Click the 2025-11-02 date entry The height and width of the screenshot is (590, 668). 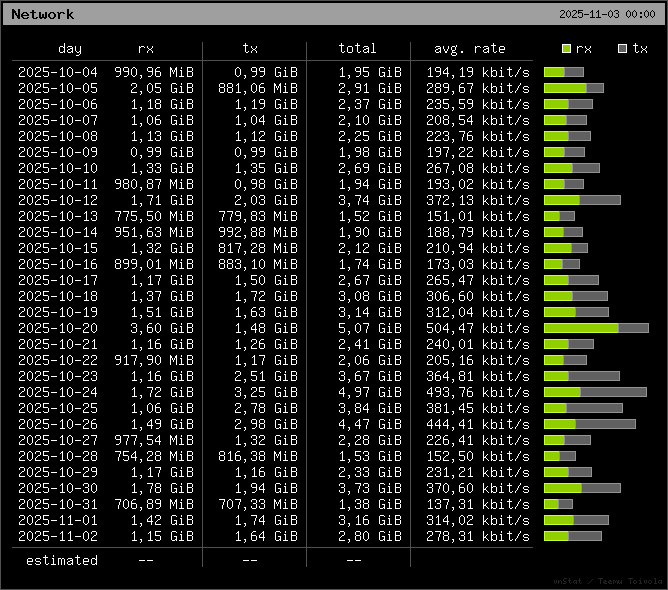click(58, 536)
